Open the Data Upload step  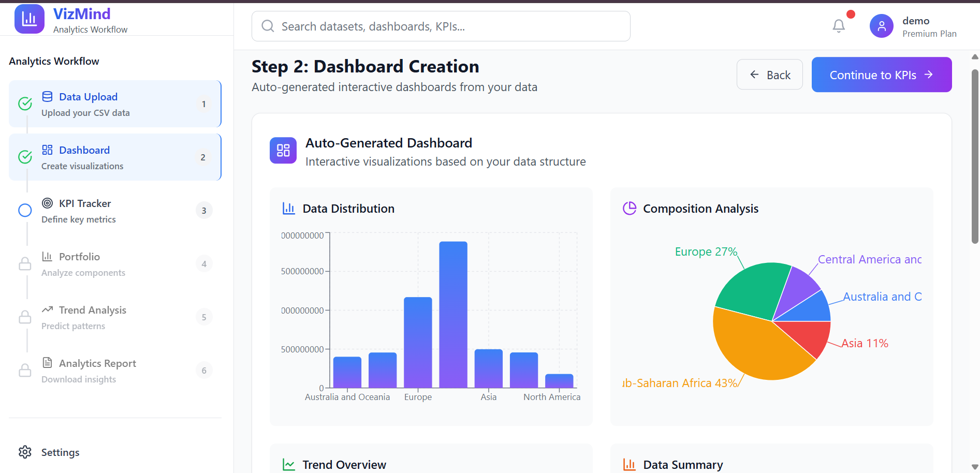coord(115,104)
